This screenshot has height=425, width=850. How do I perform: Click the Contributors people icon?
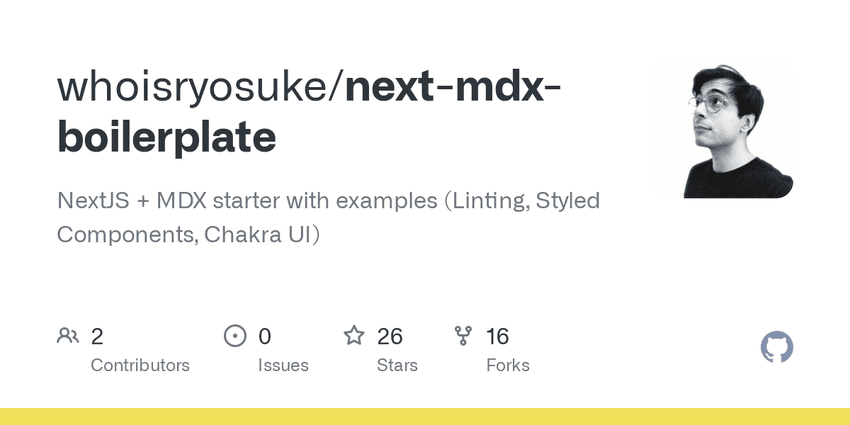pos(68,336)
